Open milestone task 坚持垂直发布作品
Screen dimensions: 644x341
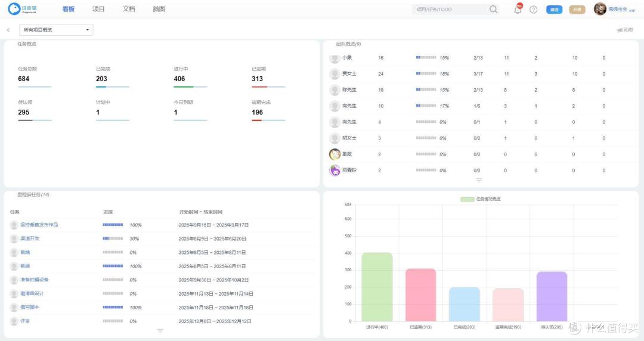click(x=39, y=225)
